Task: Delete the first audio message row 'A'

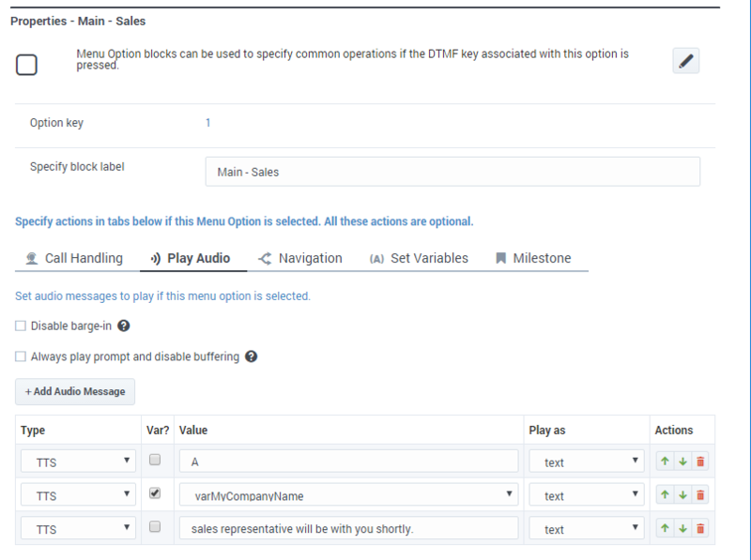Action: 700,462
